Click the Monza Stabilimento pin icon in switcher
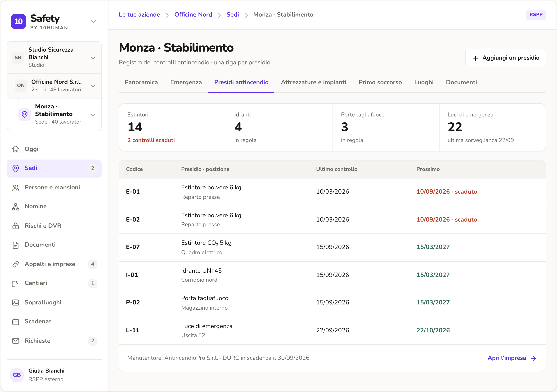 pyautogui.click(x=25, y=114)
